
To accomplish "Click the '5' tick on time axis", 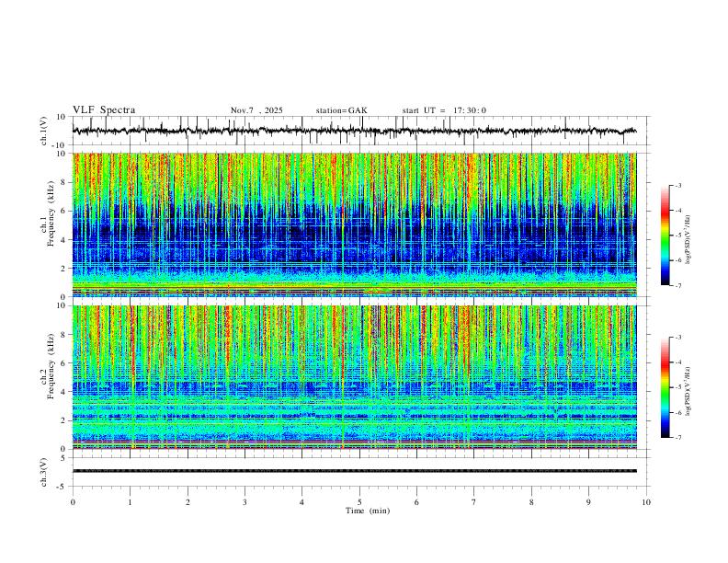I will [x=359, y=502].
